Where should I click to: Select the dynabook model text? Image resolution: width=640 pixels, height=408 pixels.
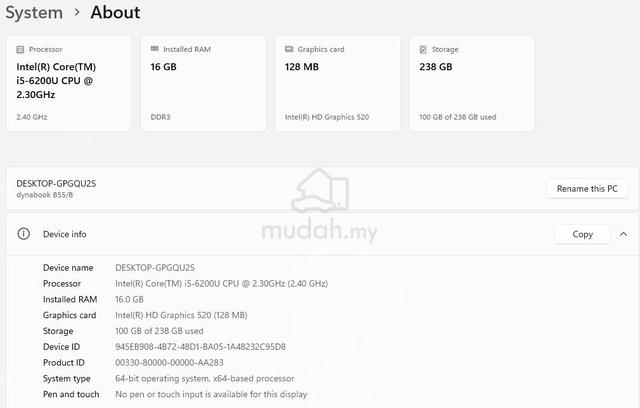click(44, 195)
